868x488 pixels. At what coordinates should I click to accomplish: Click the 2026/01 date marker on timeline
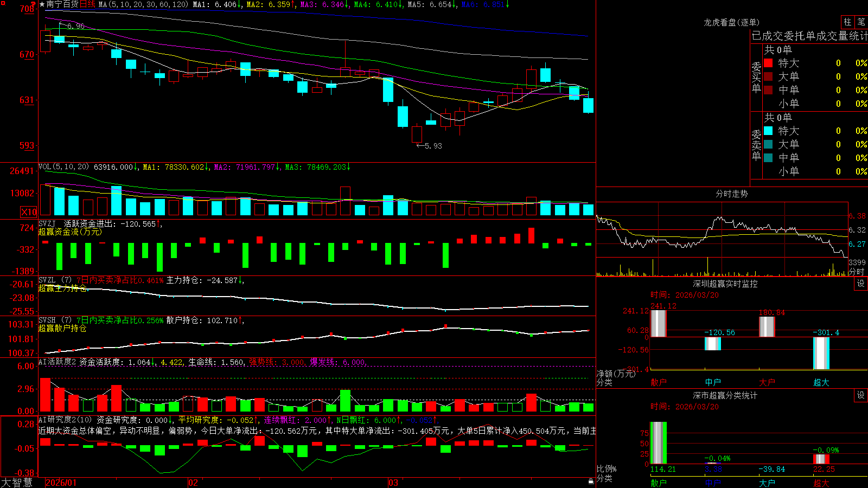point(61,483)
